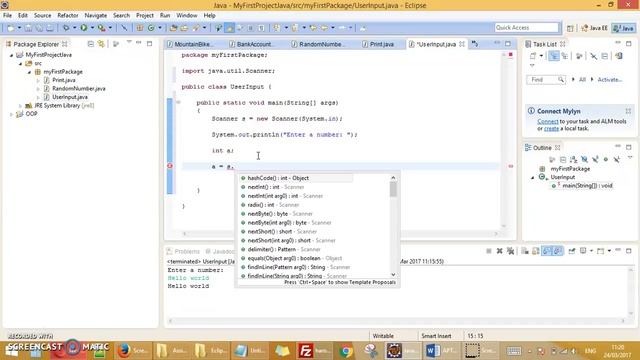The image size is (640, 360).
Task: Click the red error marker beside line a = s.
Action: pyautogui.click(x=170, y=166)
